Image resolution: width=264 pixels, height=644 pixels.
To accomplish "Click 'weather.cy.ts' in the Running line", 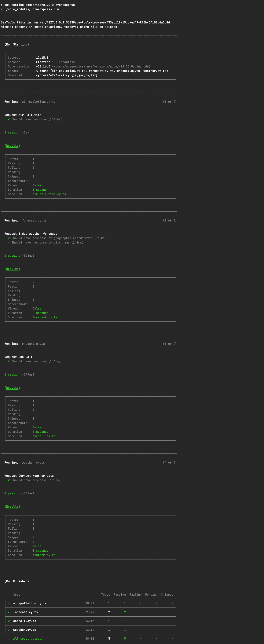I will coord(33,463).
